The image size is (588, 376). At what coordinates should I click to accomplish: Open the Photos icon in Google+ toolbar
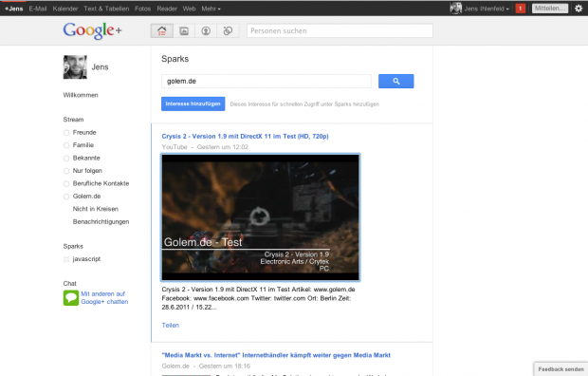click(x=184, y=30)
